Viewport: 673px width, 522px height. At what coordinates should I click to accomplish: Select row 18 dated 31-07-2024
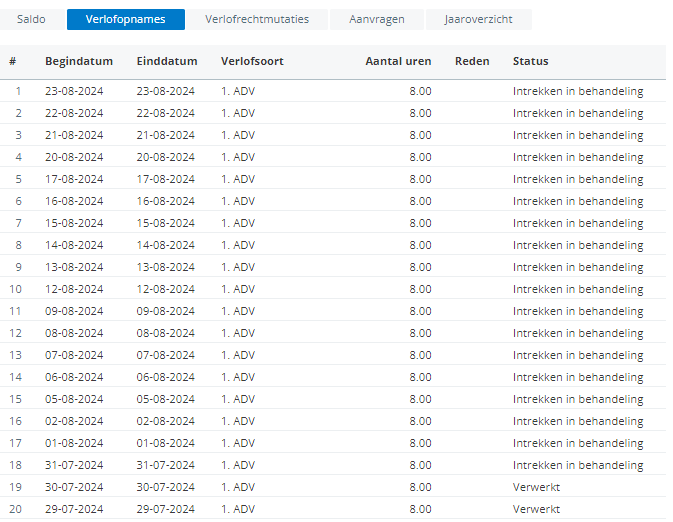click(x=333, y=465)
